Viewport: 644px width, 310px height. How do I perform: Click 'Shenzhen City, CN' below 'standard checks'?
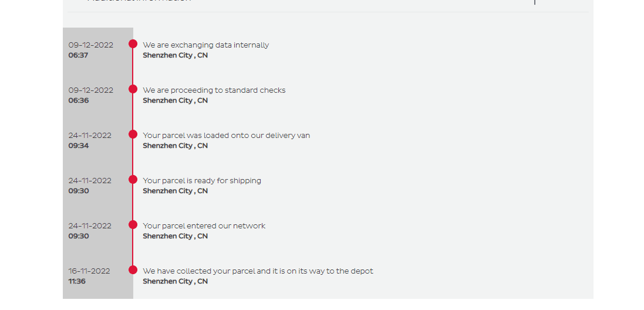tap(175, 100)
